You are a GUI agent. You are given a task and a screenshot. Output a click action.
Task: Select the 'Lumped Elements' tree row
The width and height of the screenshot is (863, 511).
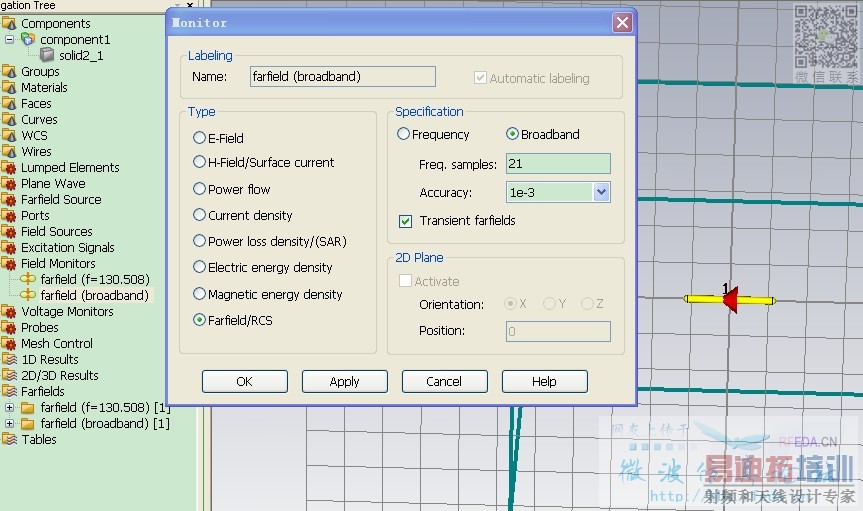[x=69, y=167]
